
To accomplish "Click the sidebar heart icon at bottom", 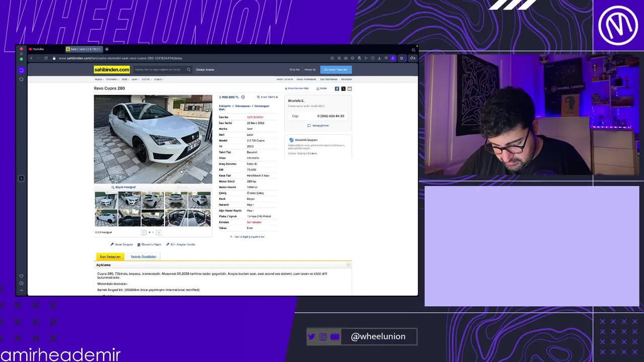I will pos(21,276).
